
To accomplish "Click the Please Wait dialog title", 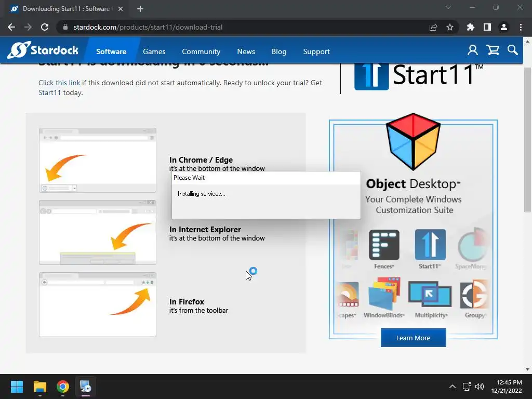I will [189, 178].
